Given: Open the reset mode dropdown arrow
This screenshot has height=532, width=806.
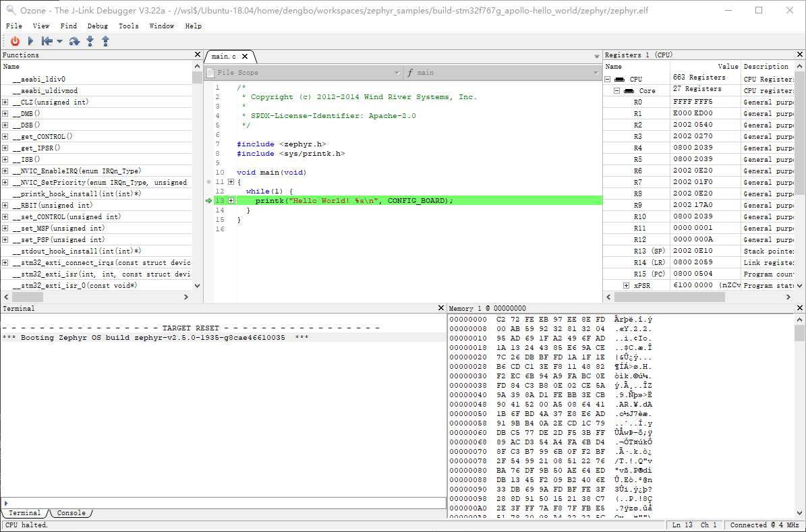Looking at the screenshot, I should coord(59,41).
